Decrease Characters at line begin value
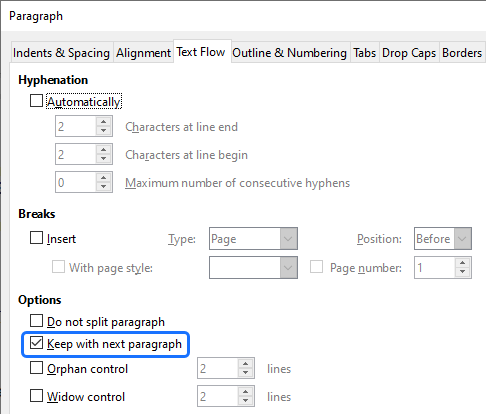 pyautogui.click(x=104, y=159)
